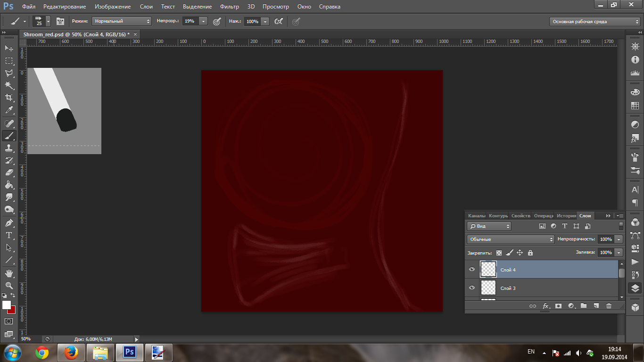
Task: Click the white foreground color swatch
Action: tap(6, 305)
